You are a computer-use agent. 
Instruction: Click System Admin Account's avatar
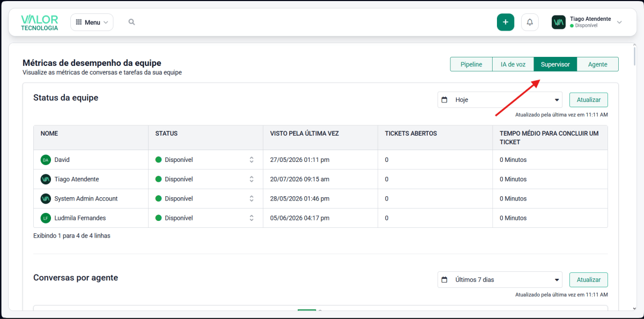tap(46, 198)
